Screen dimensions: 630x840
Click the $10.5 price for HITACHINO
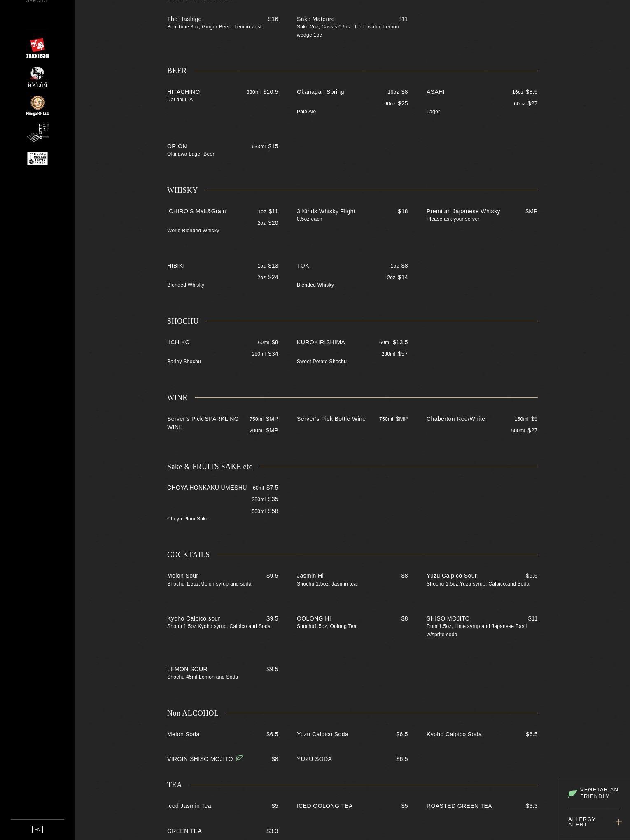click(x=271, y=92)
